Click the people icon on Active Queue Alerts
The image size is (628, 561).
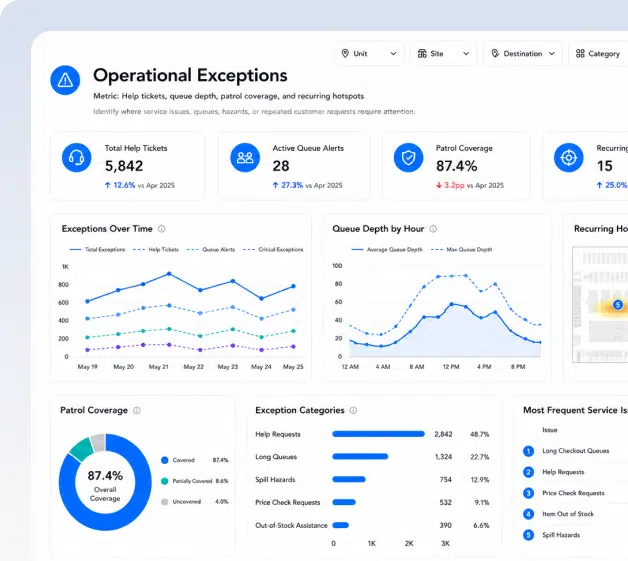coord(245,157)
